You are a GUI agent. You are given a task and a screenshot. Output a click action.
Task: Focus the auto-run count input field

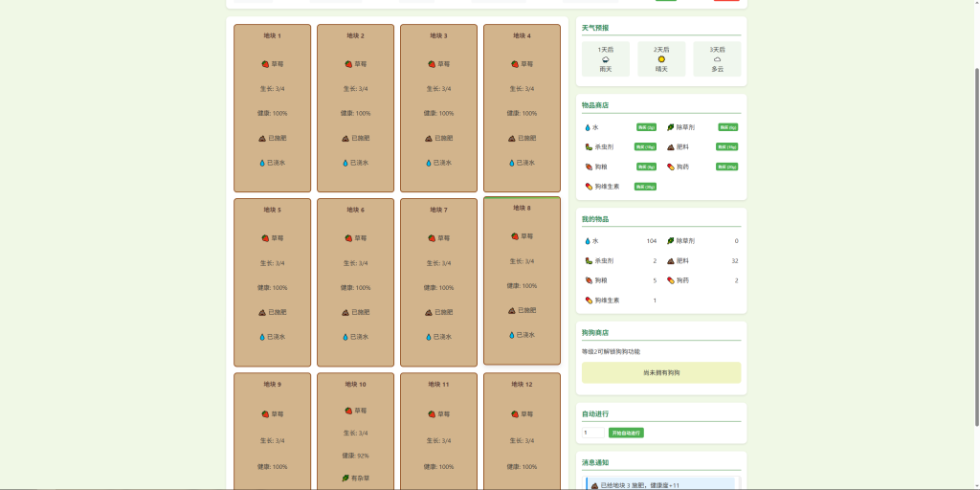click(x=593, y=433)
